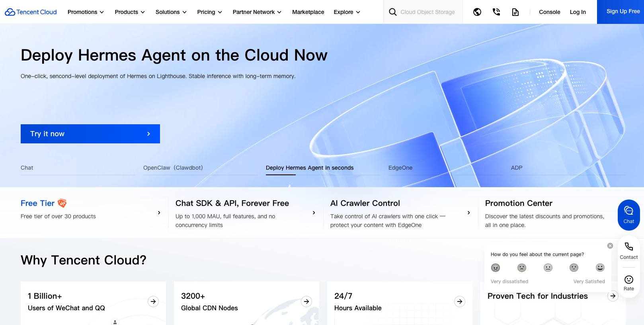Expand the Solutions dropdown

(171, 12)
